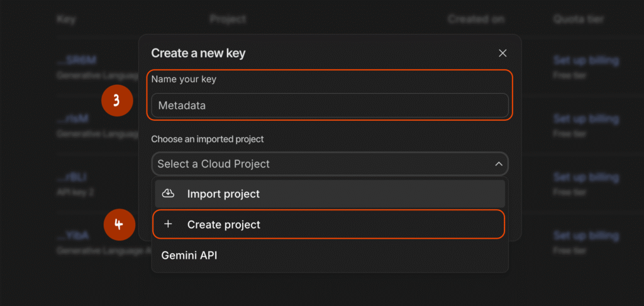The width and height of the screenshot is (644, 306).
Task: Open Set up billing for the ...rlsM key
Action: 586,118
